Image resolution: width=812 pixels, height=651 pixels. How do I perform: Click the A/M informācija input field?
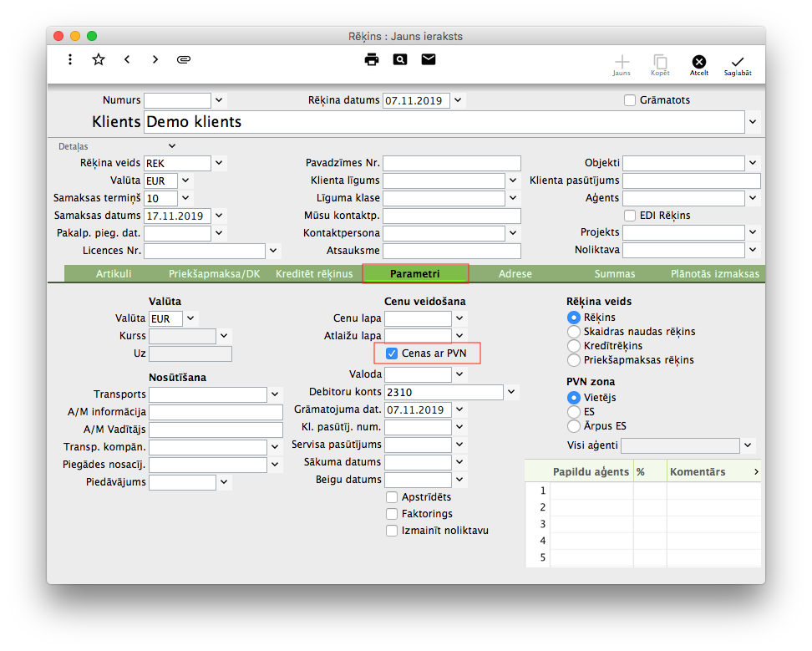click(216, 412)
